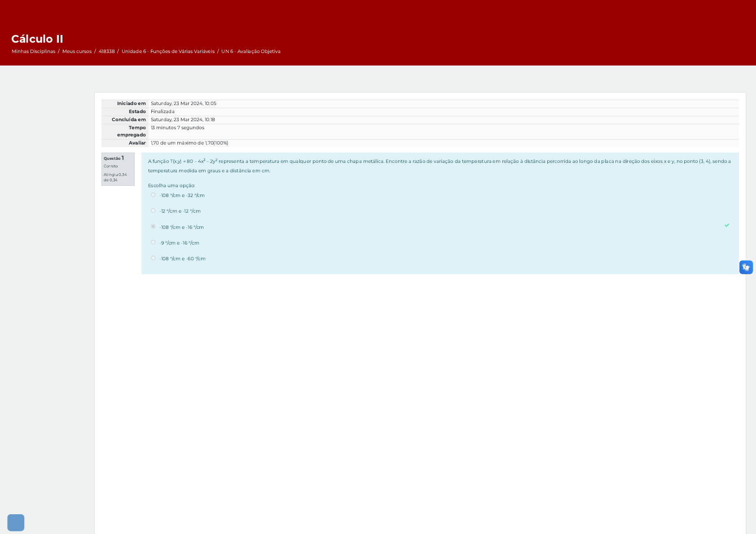Image resolution: width=756 pixels, height=534 pixels.
Task: Go to Minhas Disciplinas in the breadcrumb
Action: click(x=33, y=52)
